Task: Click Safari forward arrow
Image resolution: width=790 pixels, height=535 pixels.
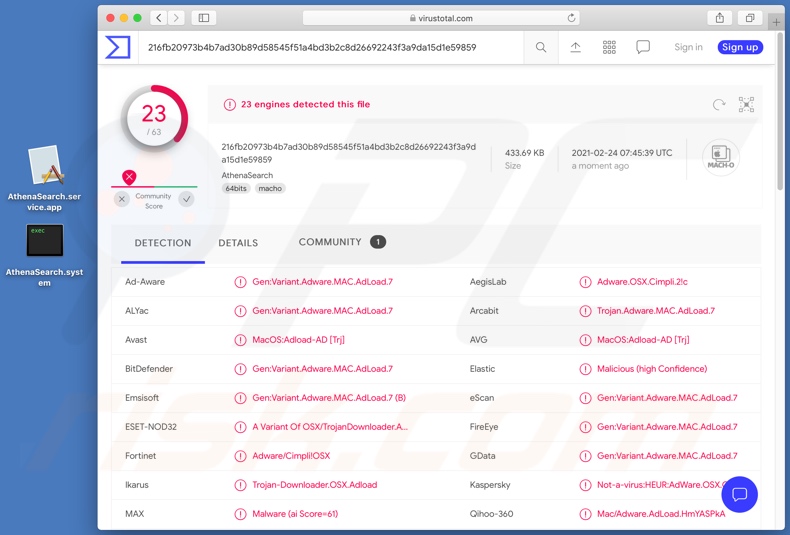Action: click(x=176, y=18)
